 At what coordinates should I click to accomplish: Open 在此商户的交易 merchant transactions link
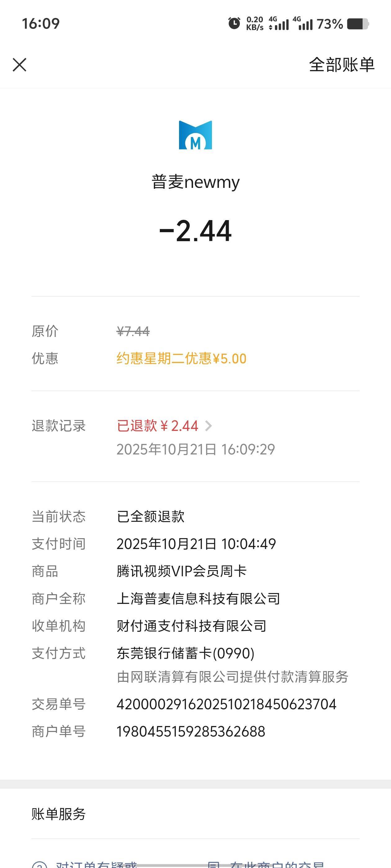pos(276,865)
